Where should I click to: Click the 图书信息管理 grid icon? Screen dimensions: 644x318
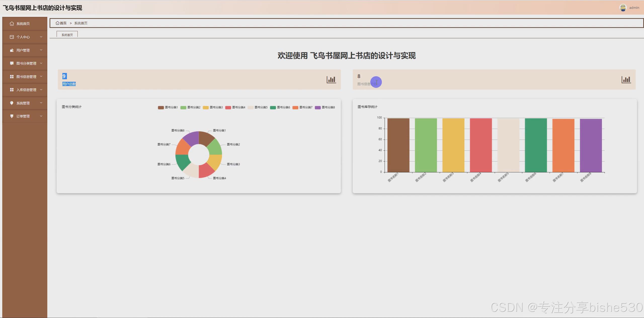tap(12, 77)
